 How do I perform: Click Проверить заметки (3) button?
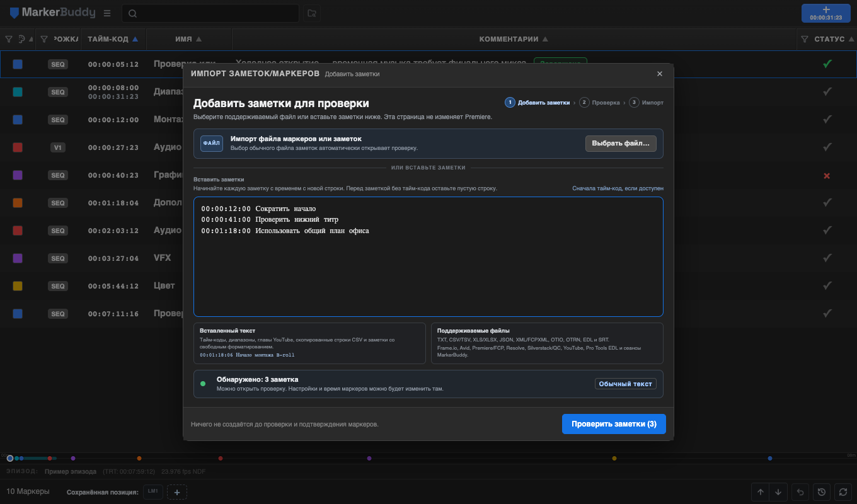[x=614, y=424]
